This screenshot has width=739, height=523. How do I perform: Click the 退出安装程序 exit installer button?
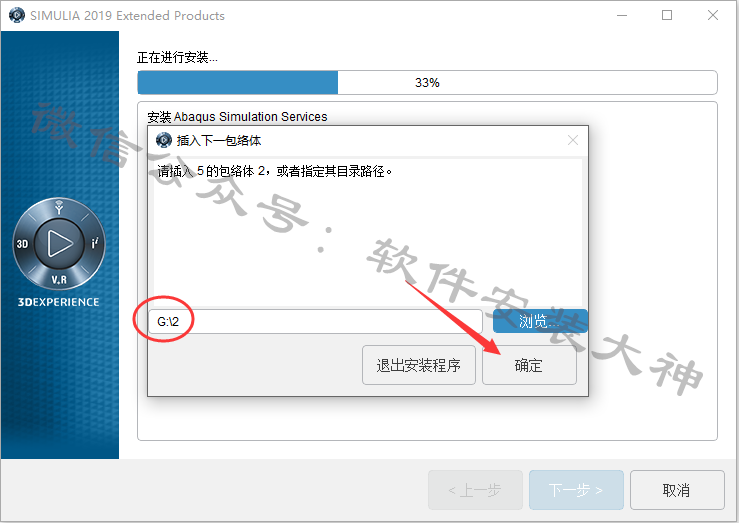[419, 365]
